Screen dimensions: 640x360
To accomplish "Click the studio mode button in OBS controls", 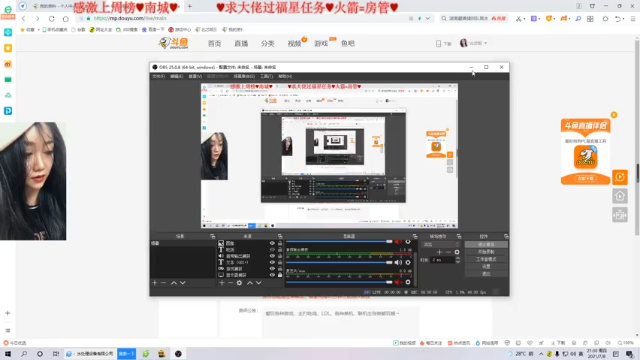I will (486, 259).
